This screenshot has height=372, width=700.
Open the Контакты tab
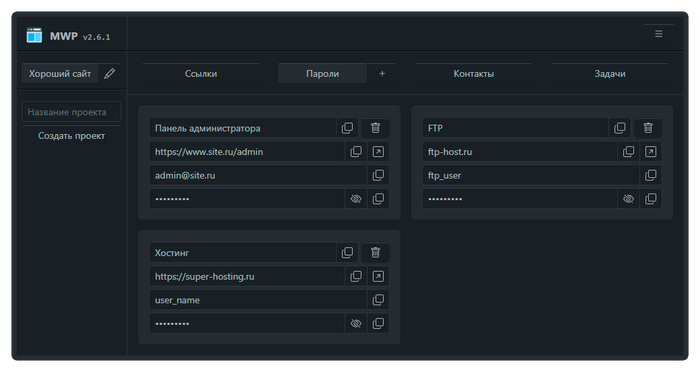pyautogui.click(x=474, y=74)
